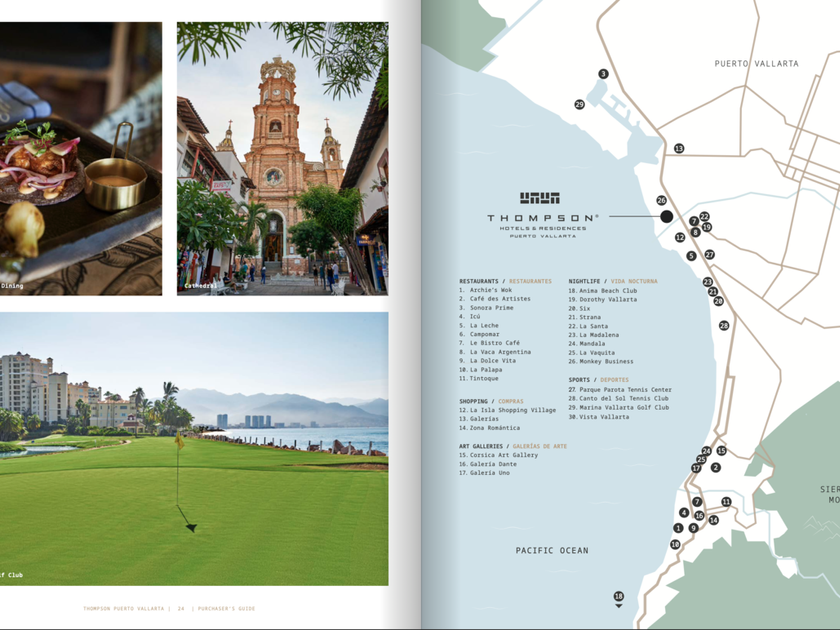Select legend entry 'Archie's Wok'
This screenshot has width=840, height=630.
[485, 290]
